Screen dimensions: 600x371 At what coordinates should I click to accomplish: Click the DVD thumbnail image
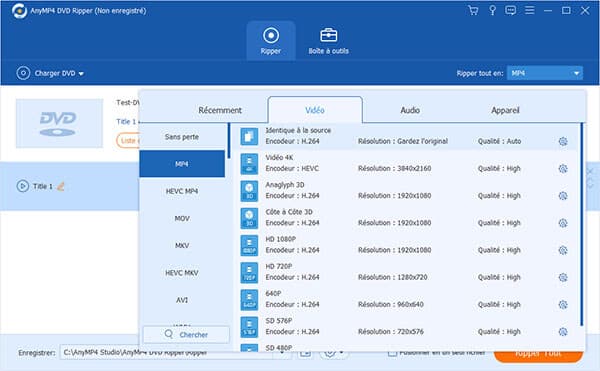(x=59, y=123)
